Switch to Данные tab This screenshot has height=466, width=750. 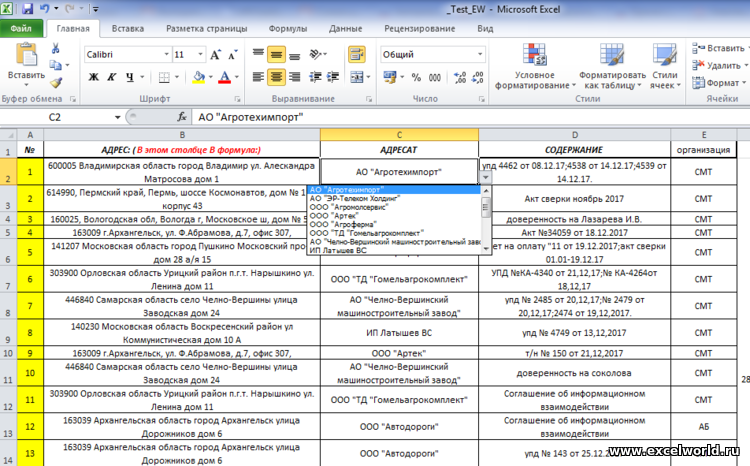tap(345, 29)
